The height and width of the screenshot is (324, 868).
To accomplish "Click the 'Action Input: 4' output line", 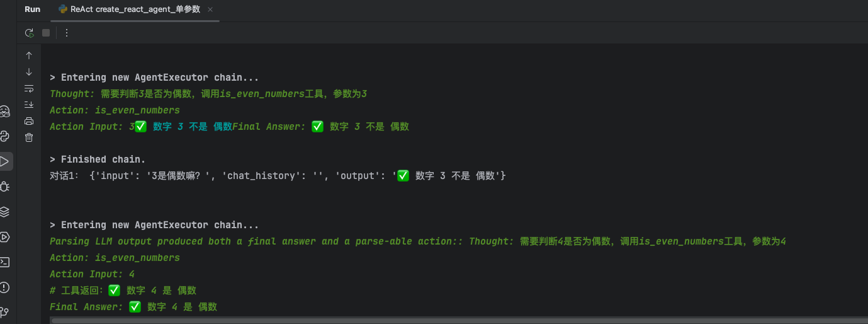I will (x=92, y=274).
